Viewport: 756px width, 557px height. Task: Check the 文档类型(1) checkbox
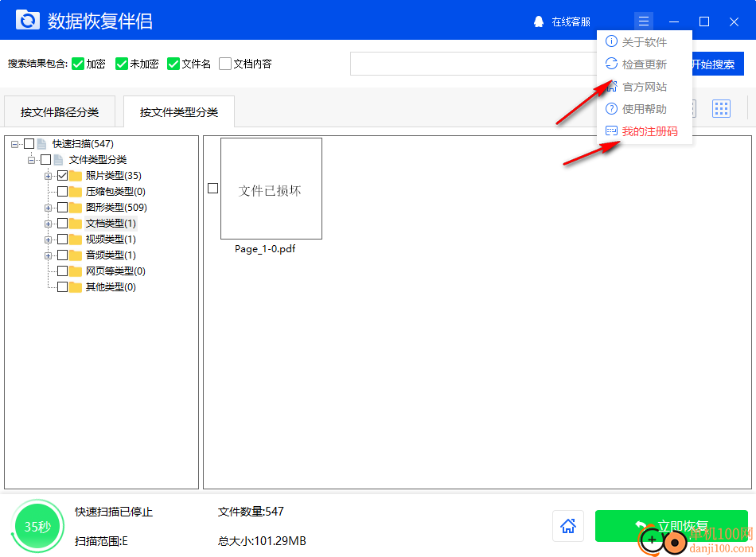tap(62, 223)
